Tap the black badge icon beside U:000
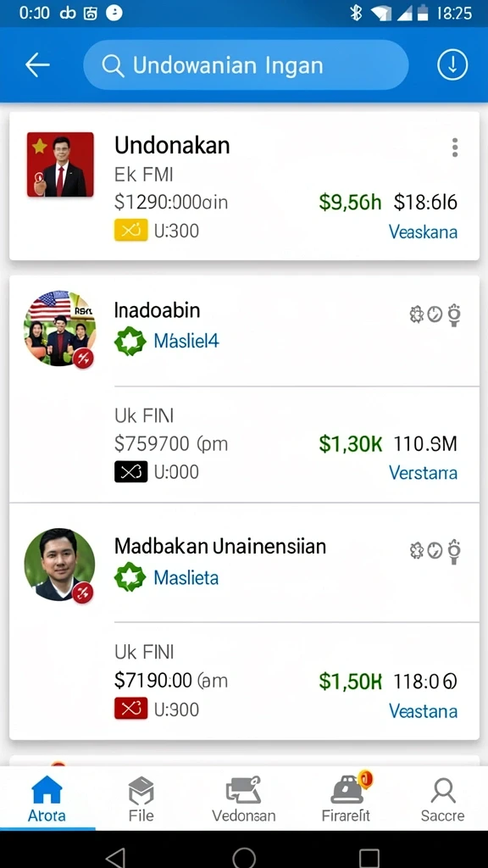Image resolution: width=488 pixels, height=868 pixels. [x=131, y=471]
